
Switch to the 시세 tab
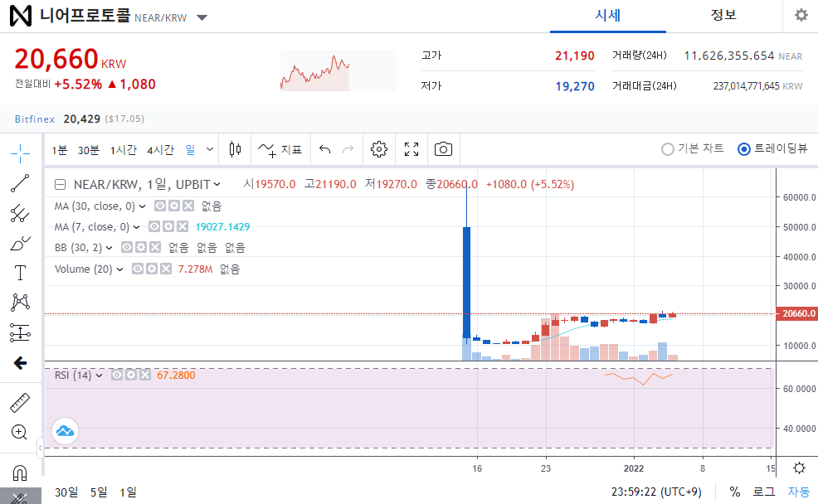point(608,16)
